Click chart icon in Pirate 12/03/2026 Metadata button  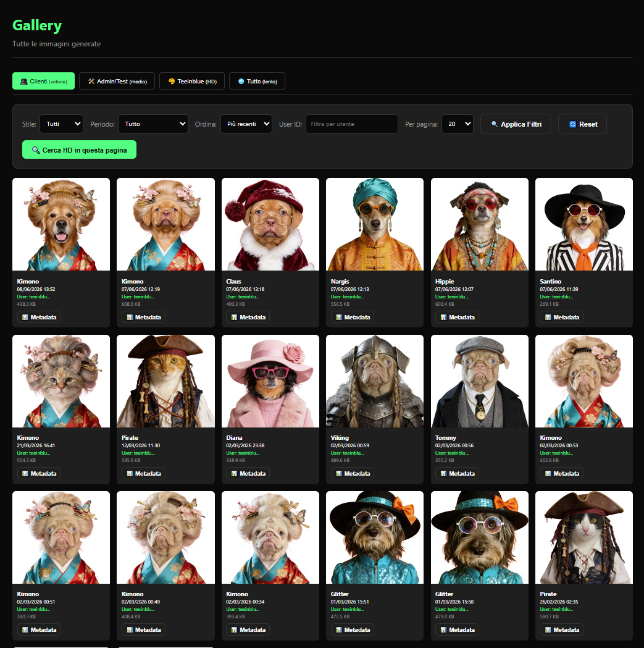coord(130,474)
